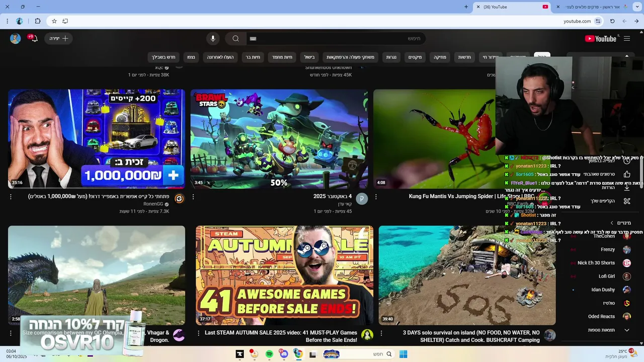644x362 pixels.
Task: Select the בישול chip
Action: click(309, 57)
